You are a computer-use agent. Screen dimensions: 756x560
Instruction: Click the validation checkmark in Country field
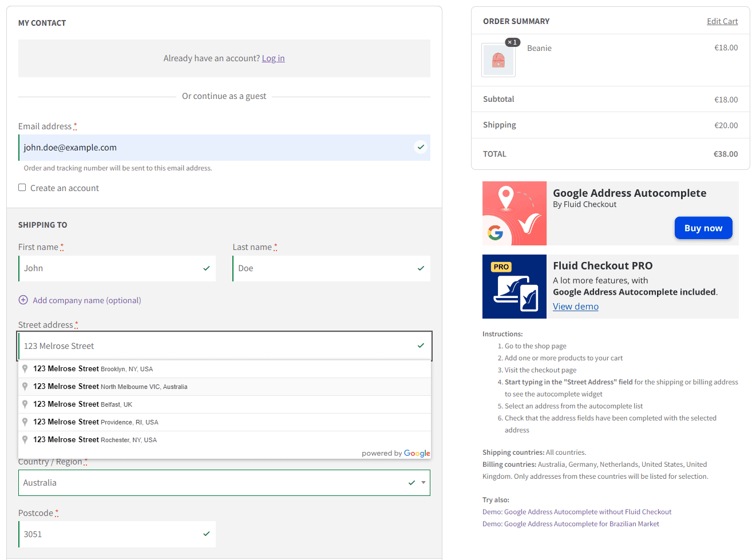pyautogui.click(x=411, y=483)
